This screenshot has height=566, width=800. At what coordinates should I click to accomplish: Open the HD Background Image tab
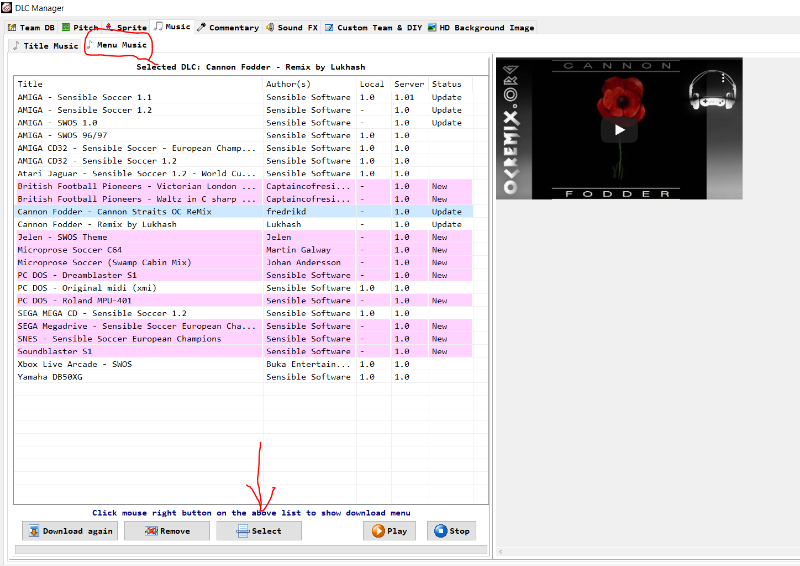click(480, 27)
